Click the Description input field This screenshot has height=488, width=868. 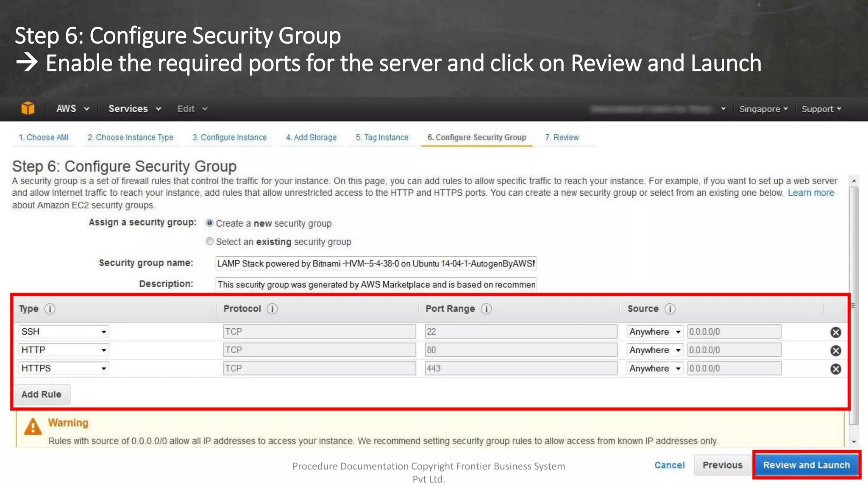376,284
